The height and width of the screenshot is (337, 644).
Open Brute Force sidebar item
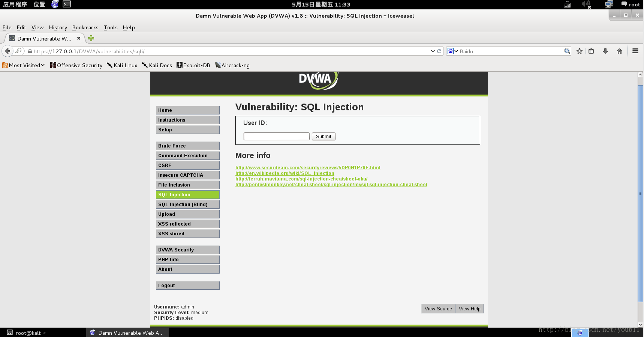(188, 146)
